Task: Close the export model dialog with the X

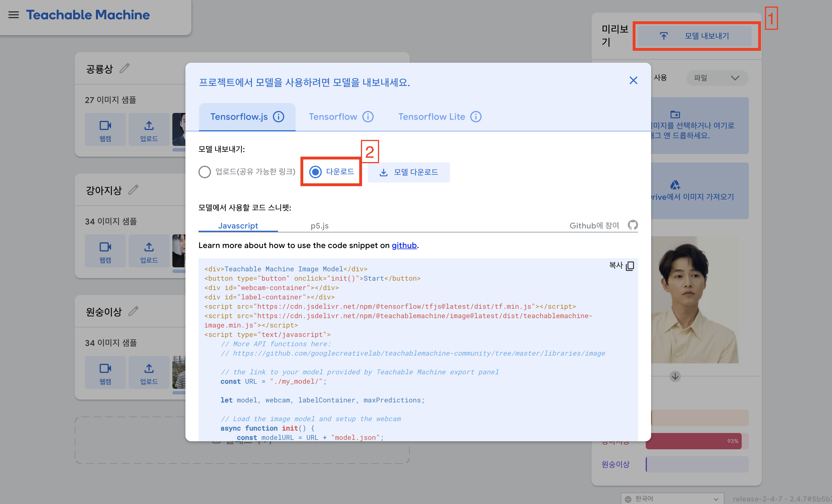Action: (x=633, y=80)
